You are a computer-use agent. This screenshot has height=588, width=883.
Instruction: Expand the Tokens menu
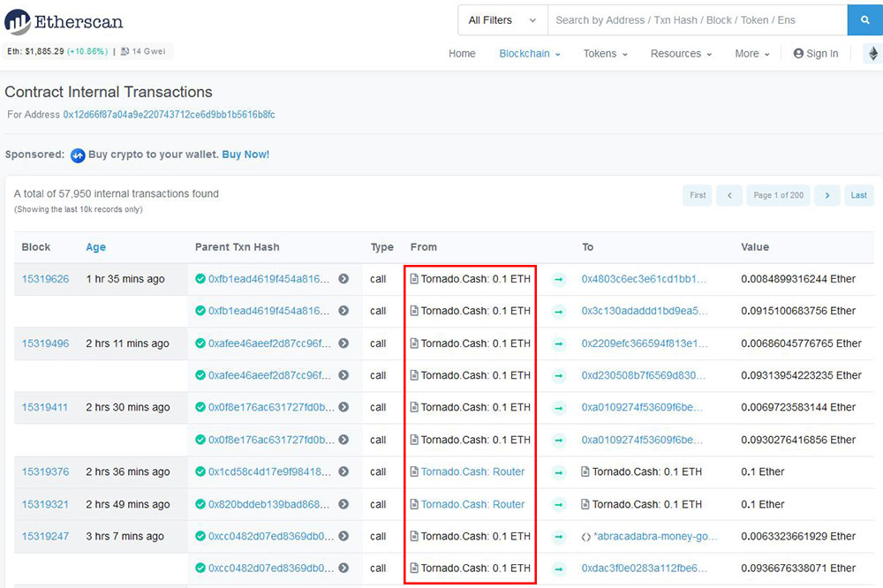(x=606, y=54)
